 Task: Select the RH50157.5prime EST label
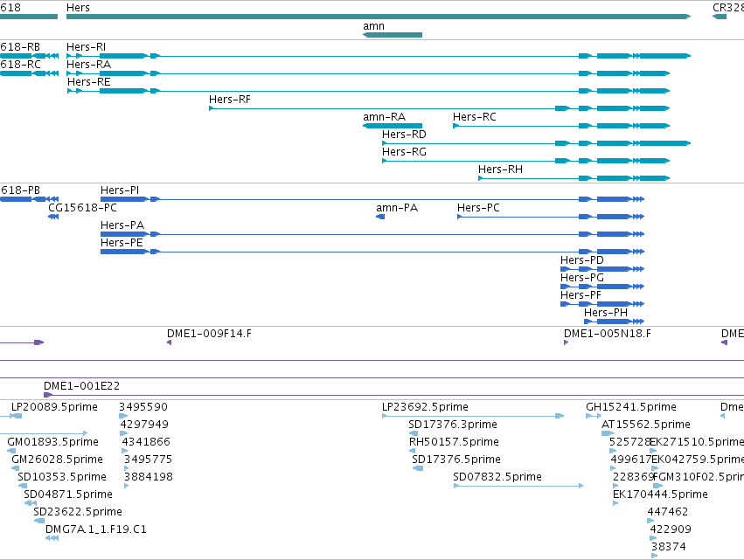tap(454, 442)
